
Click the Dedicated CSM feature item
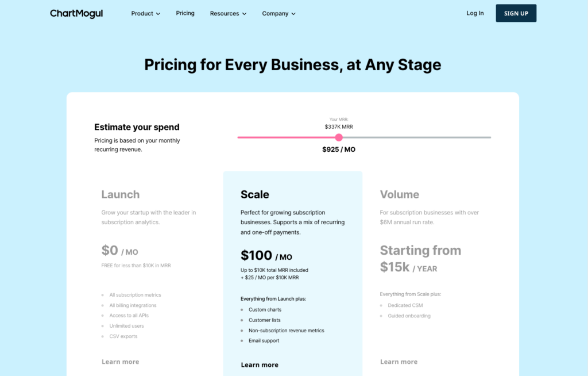click(x=405, y=305)
